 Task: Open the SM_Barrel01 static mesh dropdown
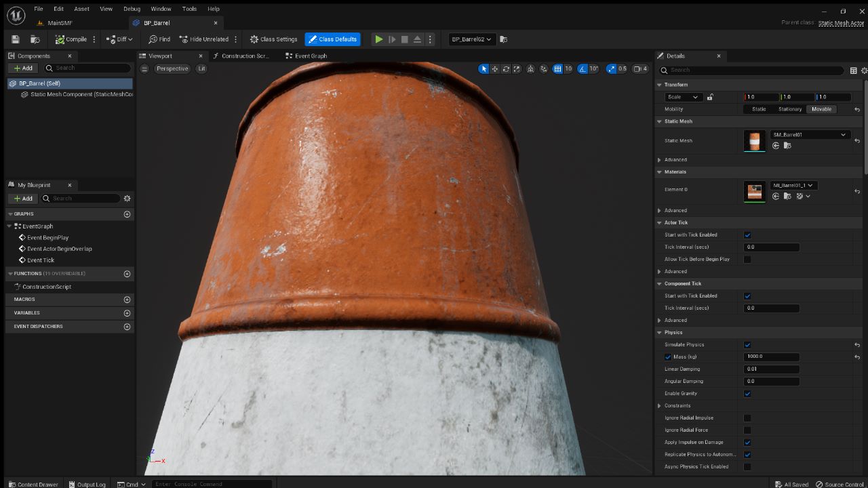810,135
